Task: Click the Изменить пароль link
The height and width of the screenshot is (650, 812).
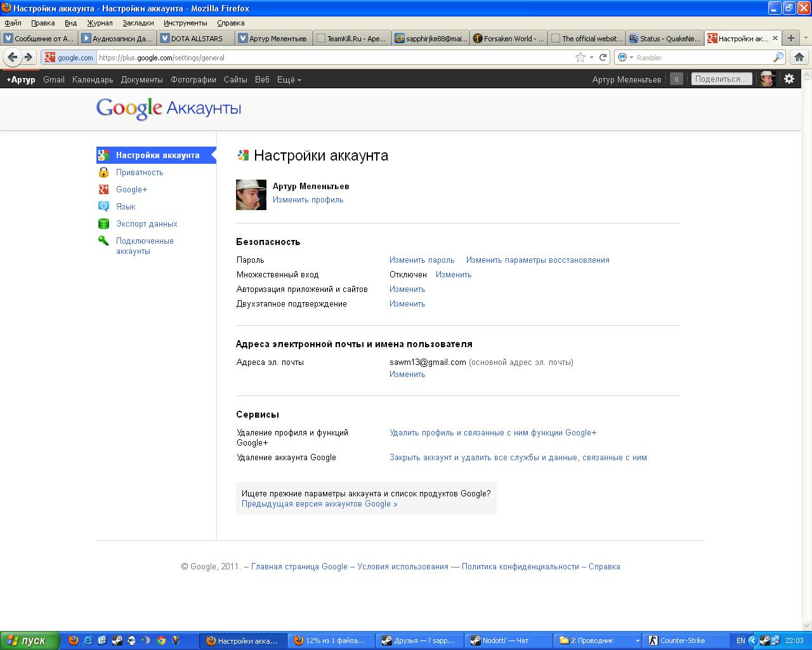Action: click(422, 260)
